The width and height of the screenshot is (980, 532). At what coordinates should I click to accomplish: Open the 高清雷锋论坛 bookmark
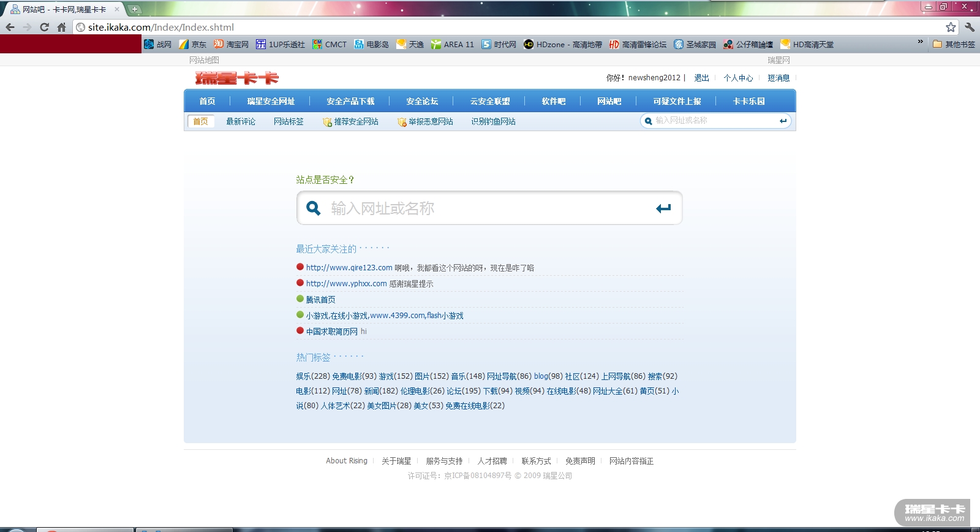click(638, 44)
